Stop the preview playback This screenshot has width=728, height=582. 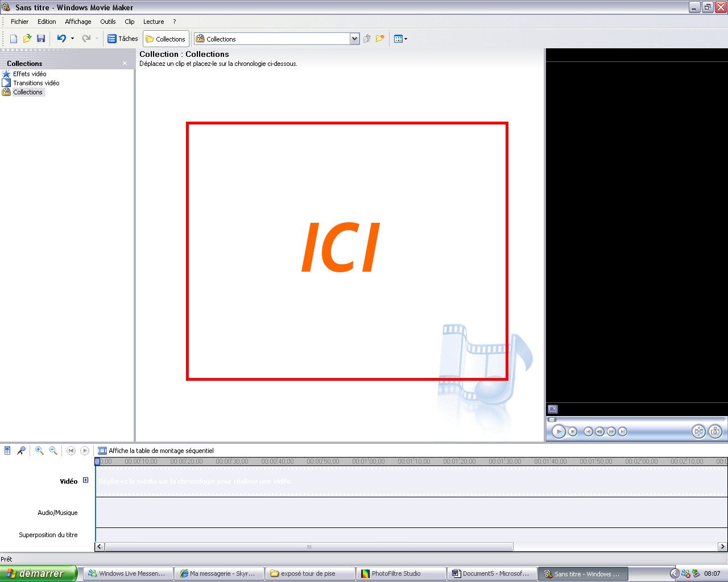[573, 432]
